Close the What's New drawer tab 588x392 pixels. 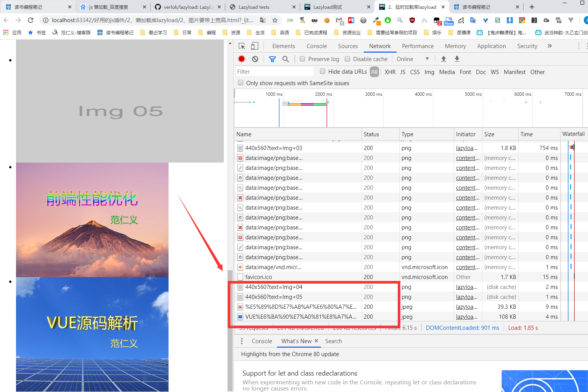pos(316,341)
